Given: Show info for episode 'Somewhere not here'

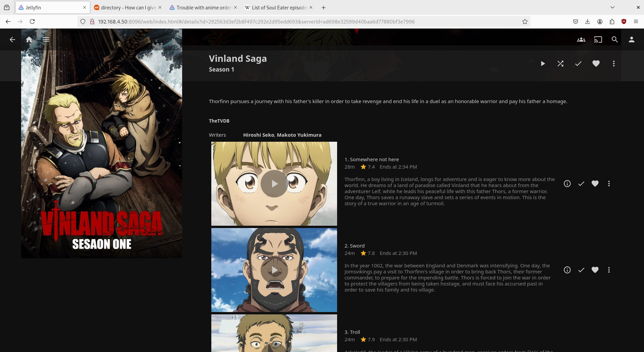Looking at the screenshot, I should tap(567, 184).
